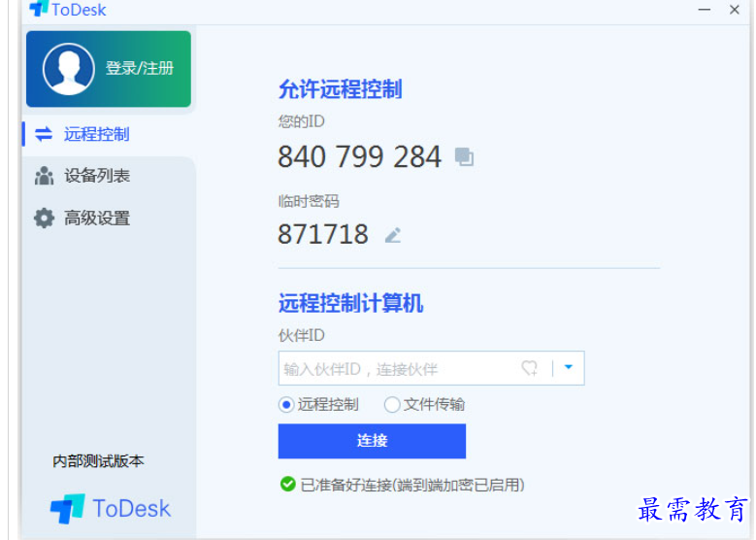Copy your ID with copy icon
Image resolution: width=756 pixels, height=540 pixels.
(x=464, y=156)
